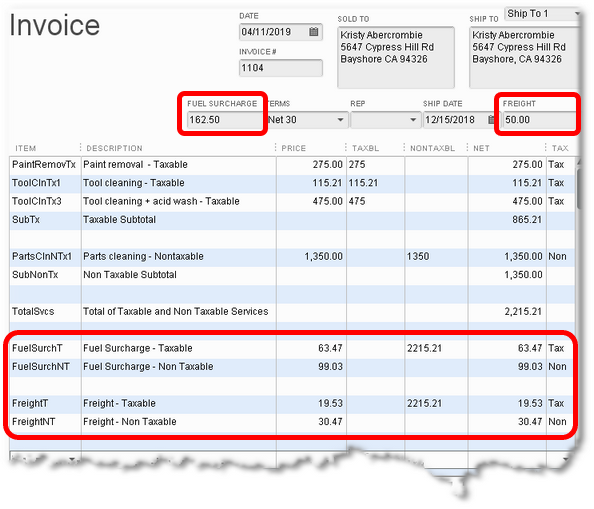Click the Fuel Surcharge input field
This screenshot has height=509, width=594.
tap(225, 120)
